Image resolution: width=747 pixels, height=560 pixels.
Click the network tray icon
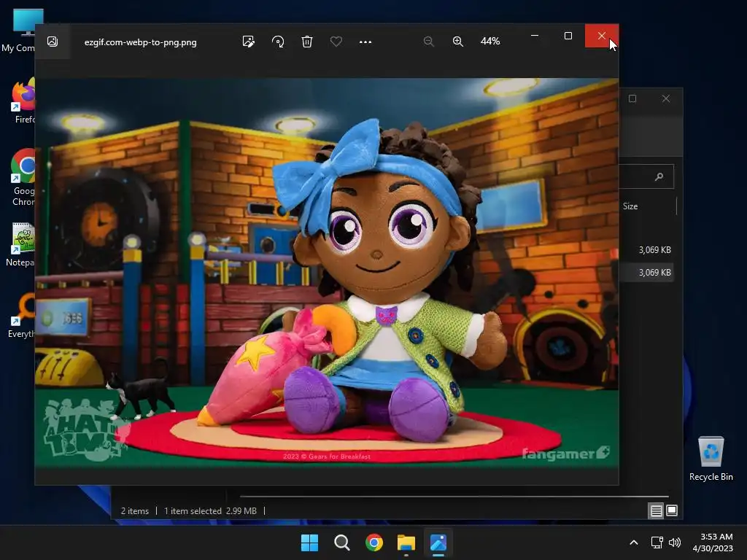[x=657, y=542]
